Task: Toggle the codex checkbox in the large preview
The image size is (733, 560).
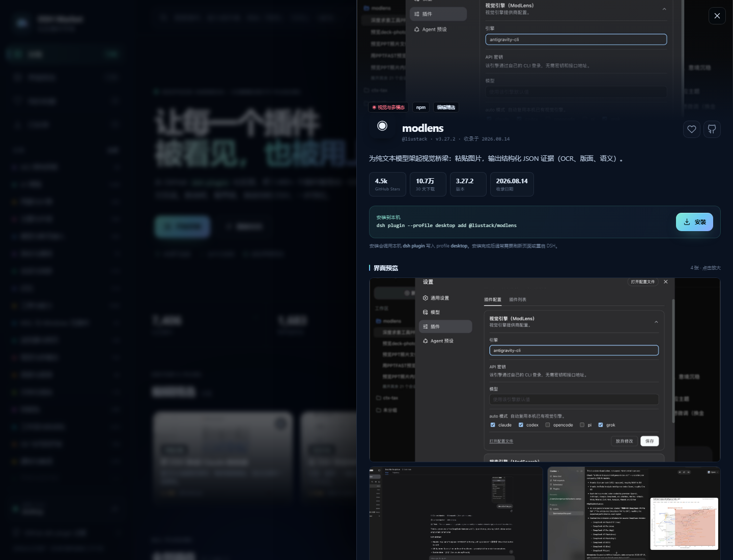Action: tap(521, 425)
